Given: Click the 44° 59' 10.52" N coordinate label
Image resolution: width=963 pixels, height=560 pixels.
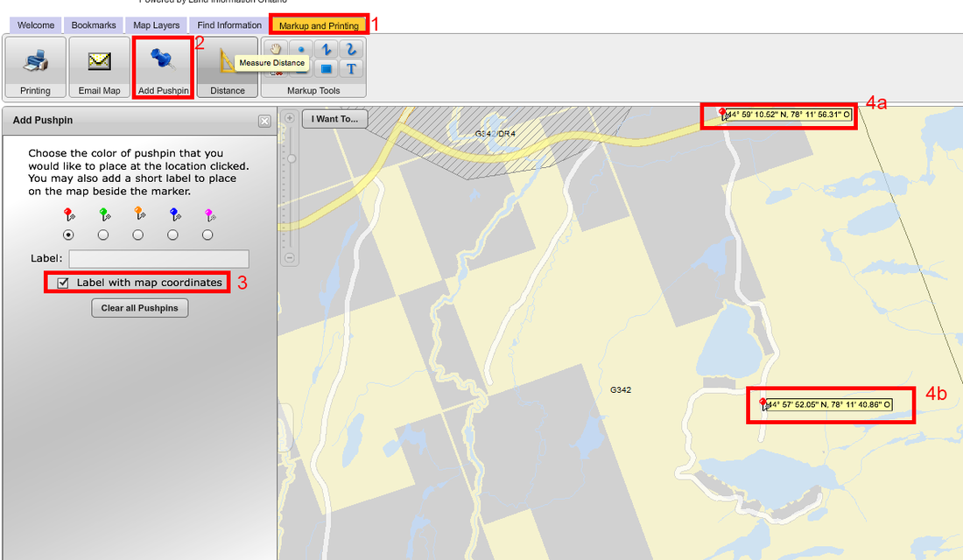Looking at the screenshot, I should [x=790, y=115].
